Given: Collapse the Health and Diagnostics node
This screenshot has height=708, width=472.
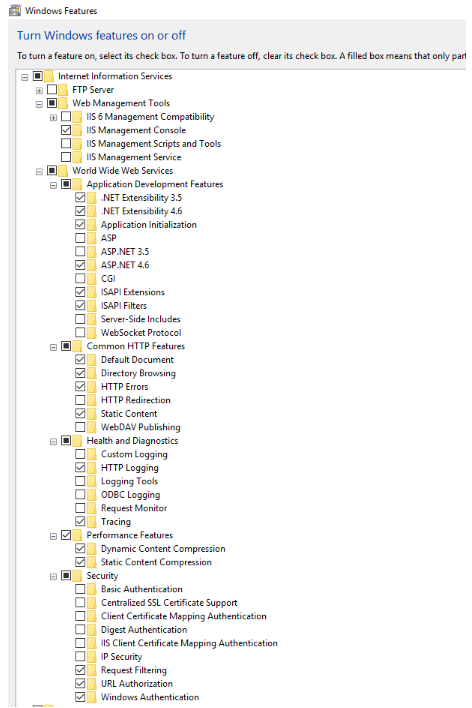Looking at the screenshot, I should [53, 441].
